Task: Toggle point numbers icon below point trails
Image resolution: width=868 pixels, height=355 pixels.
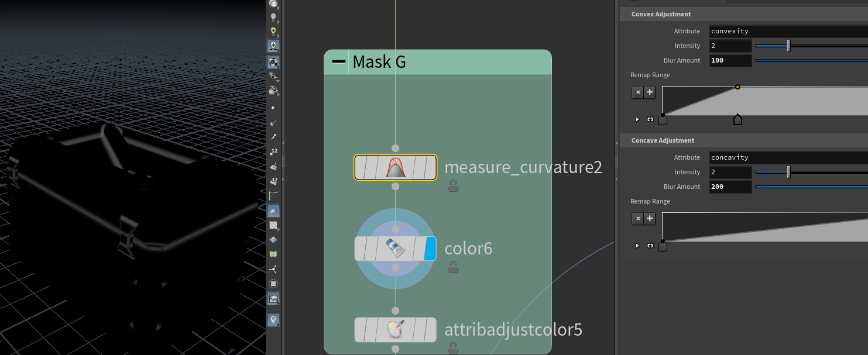Action: click(273, 152)
